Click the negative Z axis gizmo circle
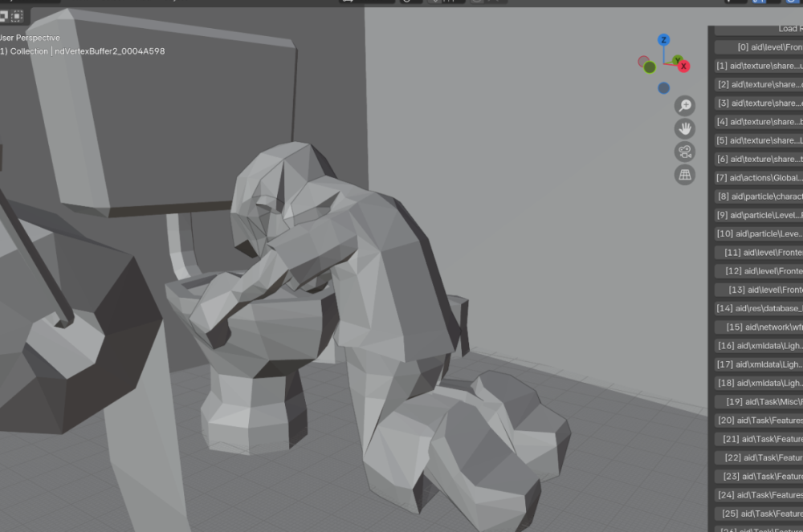 [x=663, y=88]
